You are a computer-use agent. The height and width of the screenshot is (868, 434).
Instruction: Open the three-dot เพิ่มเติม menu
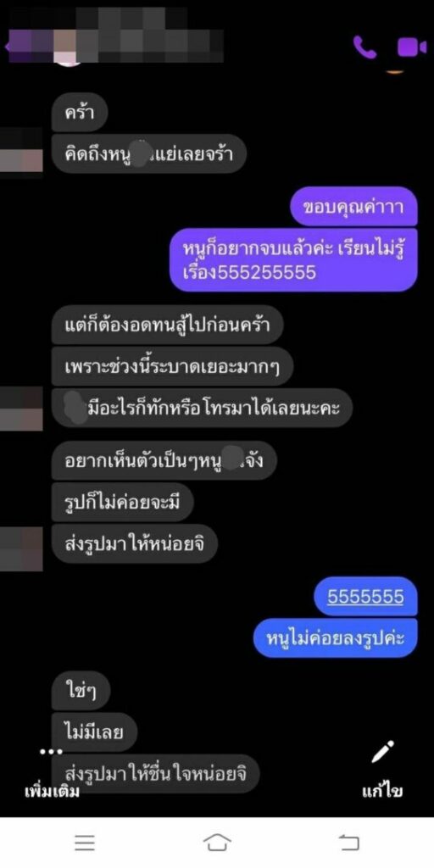coord(51,751)
